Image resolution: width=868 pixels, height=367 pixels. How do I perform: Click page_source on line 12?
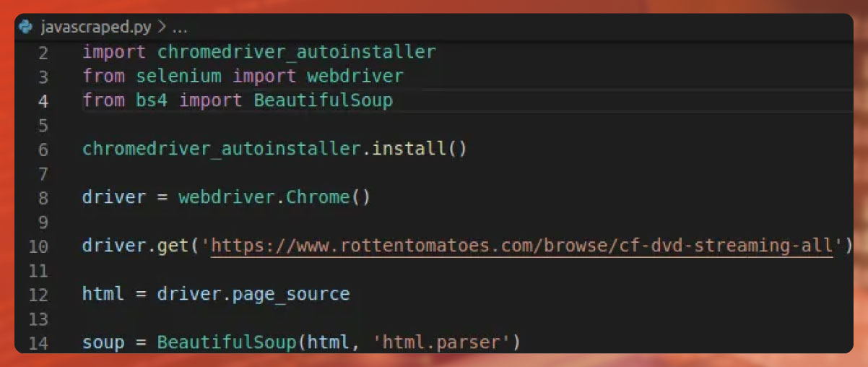(291, 294)
